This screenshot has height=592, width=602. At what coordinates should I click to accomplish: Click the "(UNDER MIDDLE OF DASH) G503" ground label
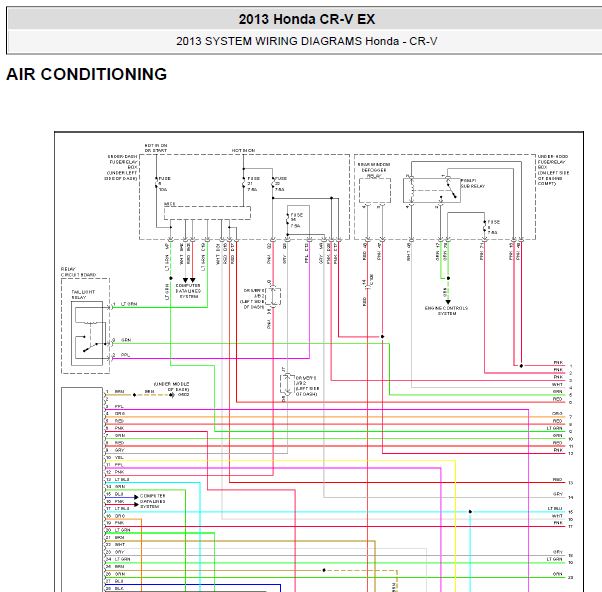(171, 389)
